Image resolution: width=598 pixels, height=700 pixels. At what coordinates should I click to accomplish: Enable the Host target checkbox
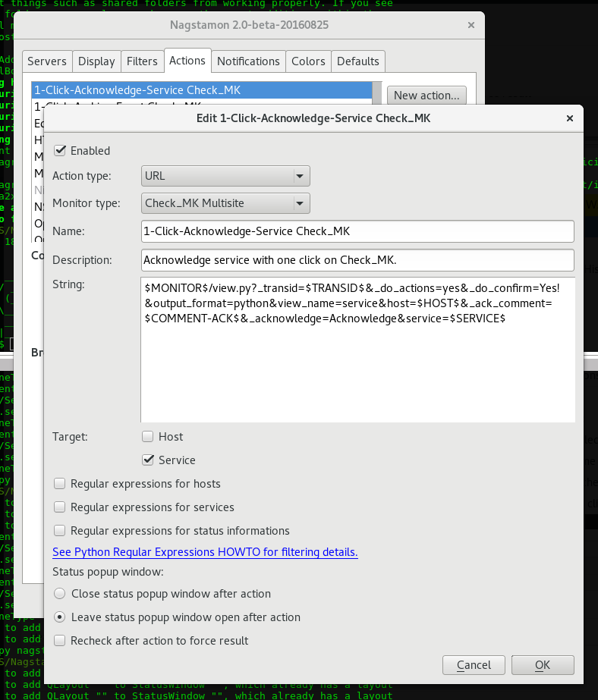tap(148, 437)
